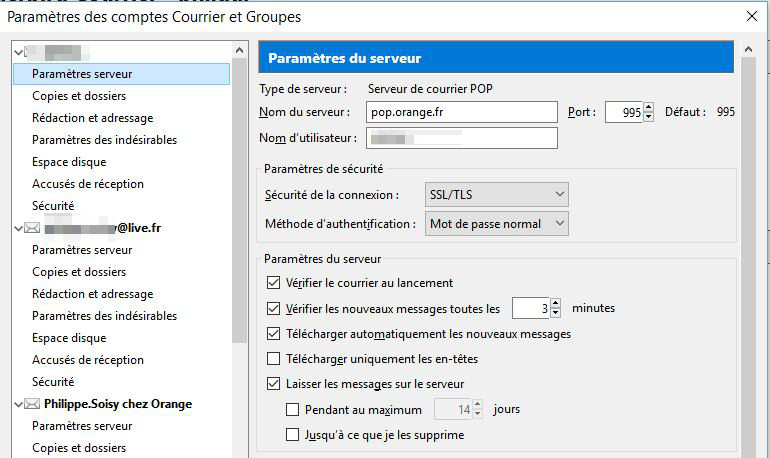Click the Nom du serveur field containing pop.orange.fr
Viewport: 770px width, 458px height.
[460, 112]
